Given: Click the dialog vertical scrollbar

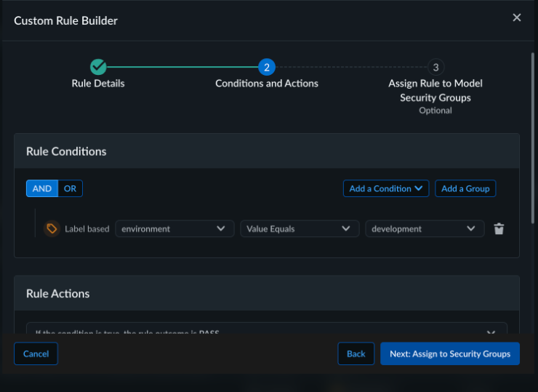Looking at the screenshot, I should [x=532, y=137].
